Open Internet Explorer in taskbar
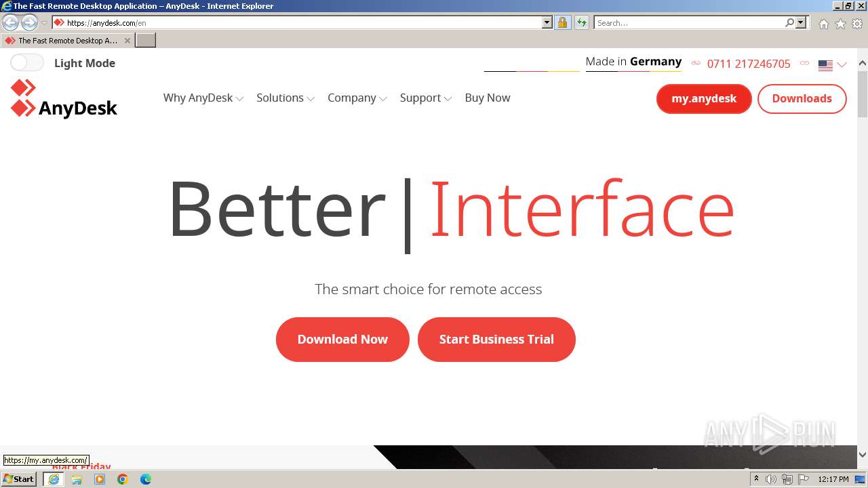 [54, 479]
